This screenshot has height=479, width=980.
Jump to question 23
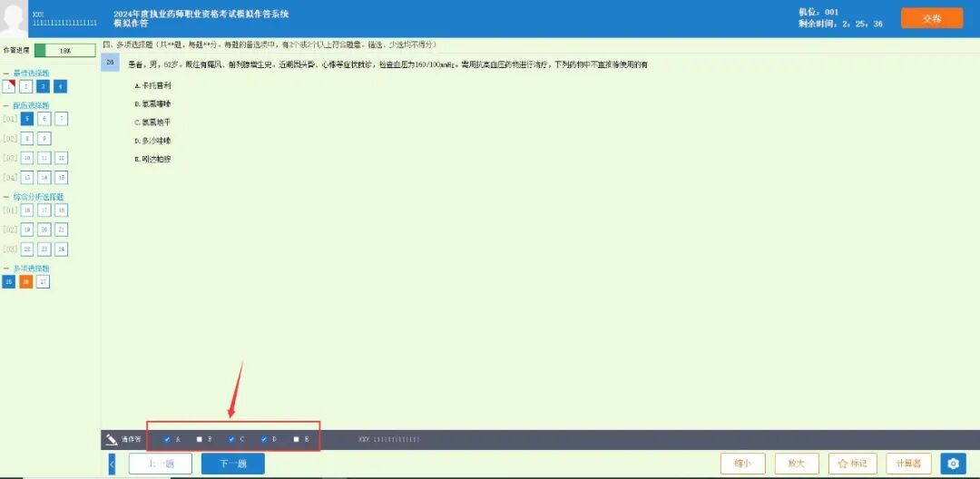click(x=44, y=249)
